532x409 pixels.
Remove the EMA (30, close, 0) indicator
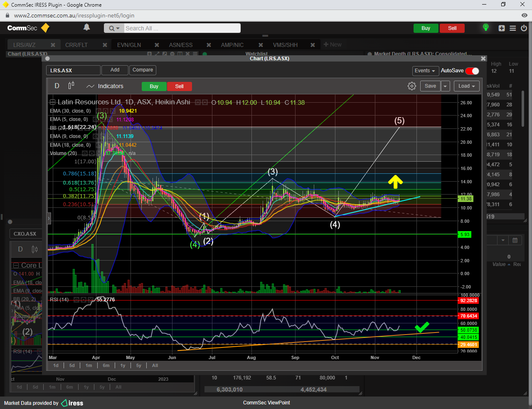tap(113, 111)
